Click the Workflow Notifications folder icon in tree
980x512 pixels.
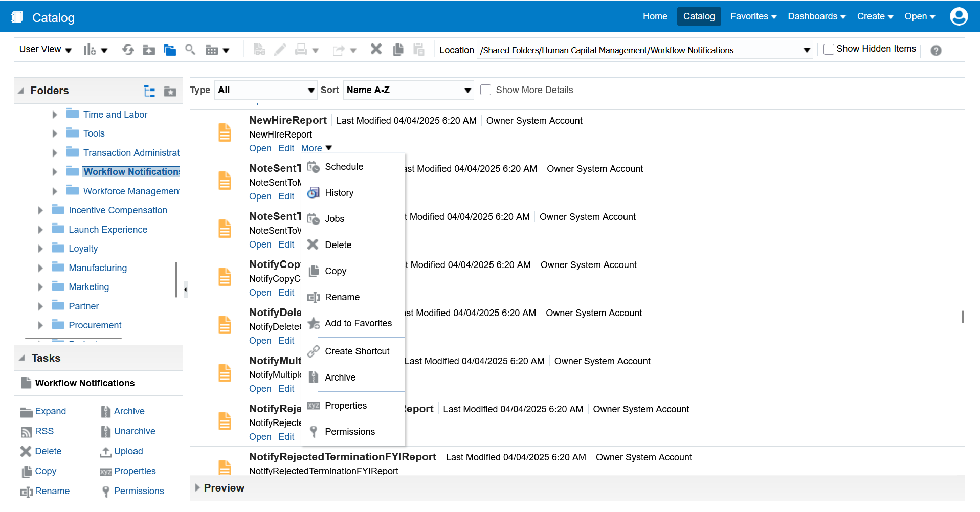click(x=73, y=171)
